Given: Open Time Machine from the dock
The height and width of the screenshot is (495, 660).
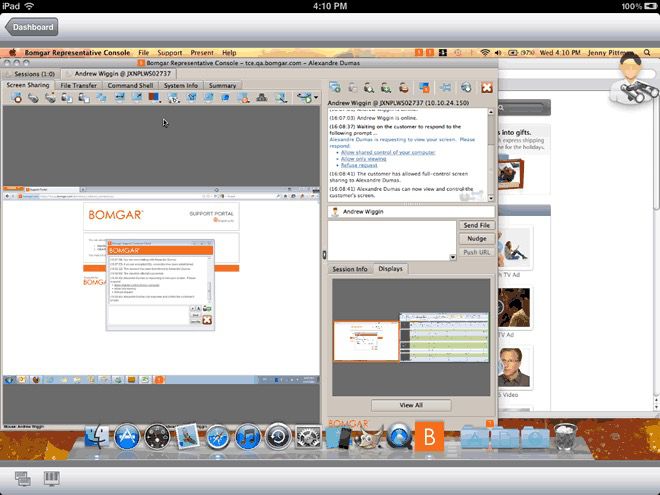Looking at the screenshot, I should pos(278,437).
